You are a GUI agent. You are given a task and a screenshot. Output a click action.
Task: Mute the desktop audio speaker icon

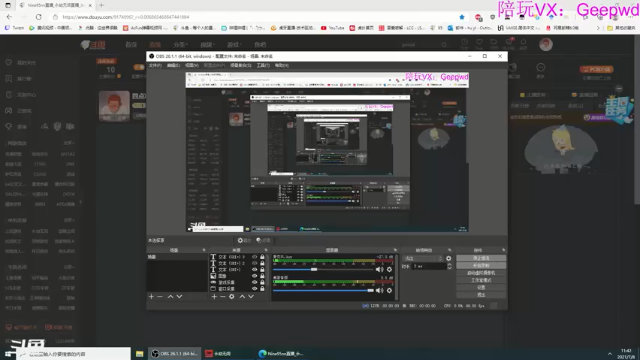pyautogui.click(x=379, y=290)
